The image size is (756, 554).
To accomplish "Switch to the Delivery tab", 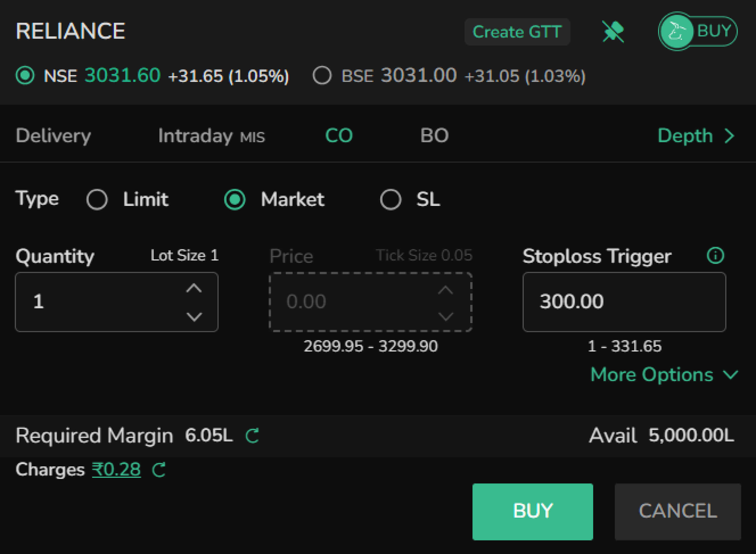I will point(53,136).
